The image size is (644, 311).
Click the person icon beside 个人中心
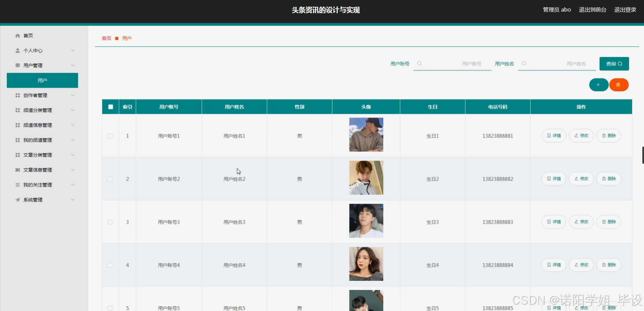click(18, 50)
